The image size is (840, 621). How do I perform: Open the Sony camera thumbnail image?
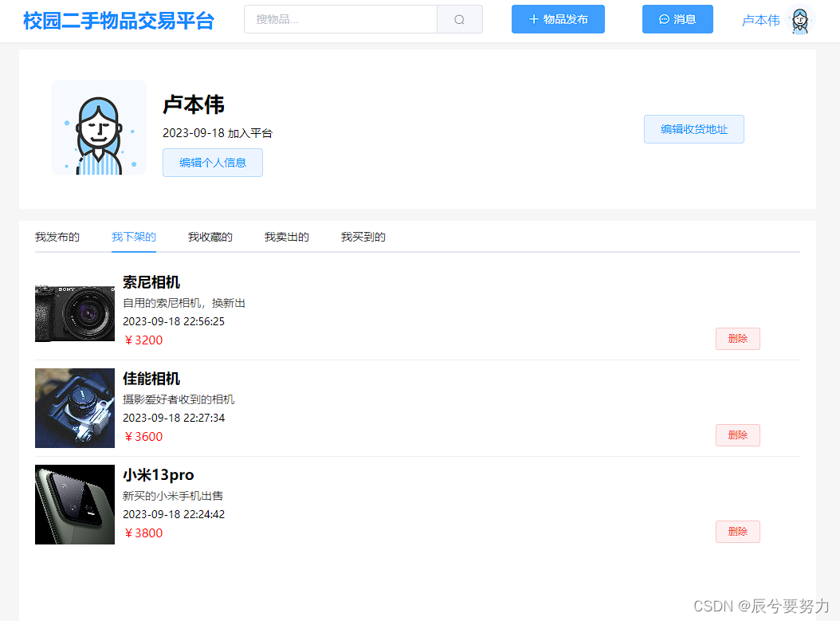75,313
